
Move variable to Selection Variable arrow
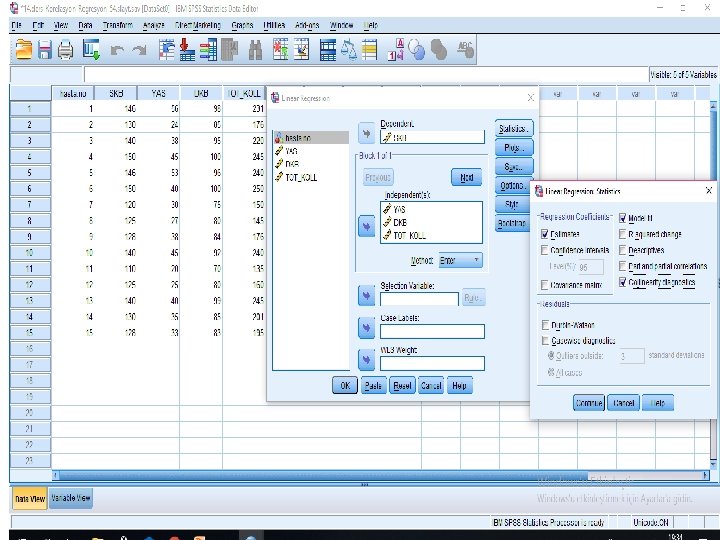(366, 296)
